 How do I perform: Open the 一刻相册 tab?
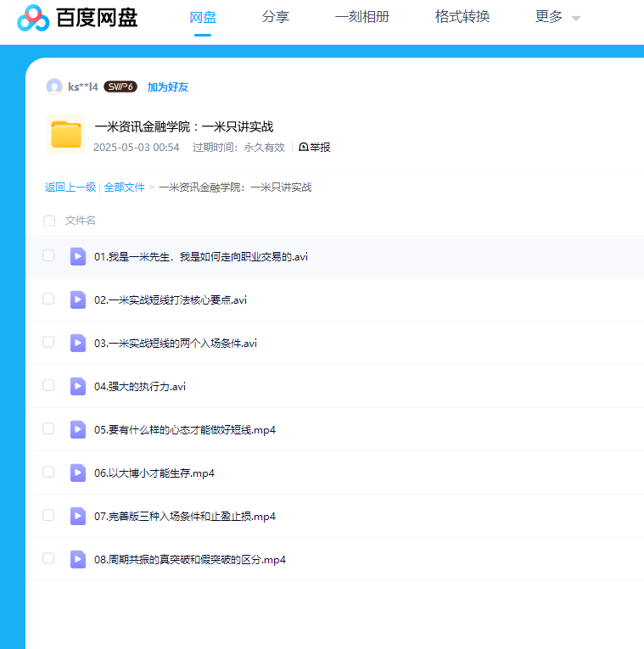(361, 17)
